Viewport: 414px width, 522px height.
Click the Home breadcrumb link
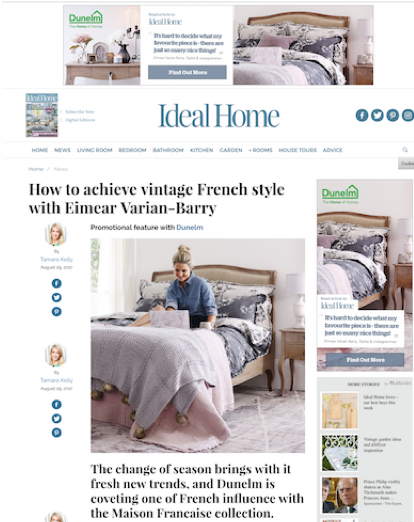click(x=36, y=169)
